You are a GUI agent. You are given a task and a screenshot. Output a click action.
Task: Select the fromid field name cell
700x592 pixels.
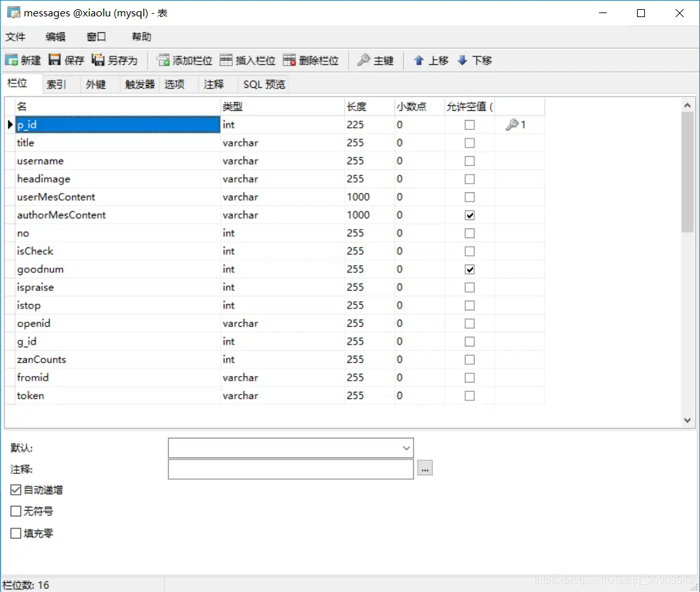tap(118, 377)
